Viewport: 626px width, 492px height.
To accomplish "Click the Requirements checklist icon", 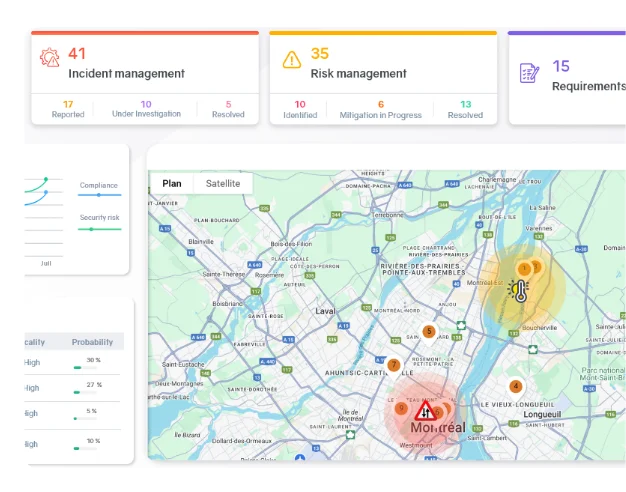I will click(529, 73).
